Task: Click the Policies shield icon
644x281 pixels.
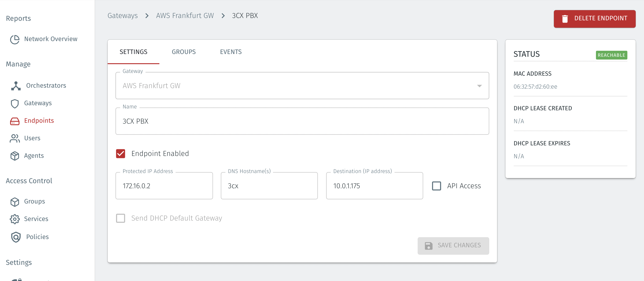Action: click(x=16, y=237)
